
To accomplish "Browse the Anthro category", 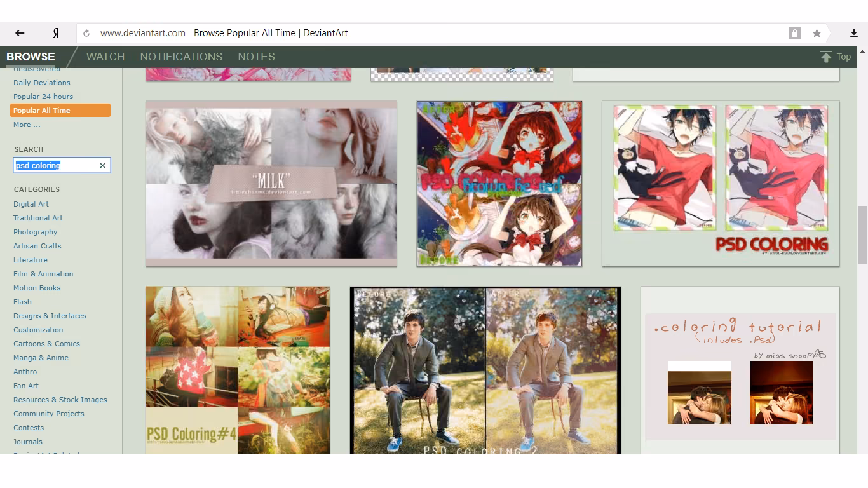I will click(25, 372).
